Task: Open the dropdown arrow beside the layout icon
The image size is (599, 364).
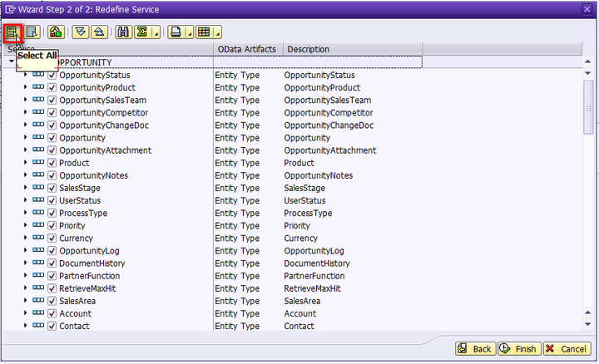Action: [x=217, y=32]
